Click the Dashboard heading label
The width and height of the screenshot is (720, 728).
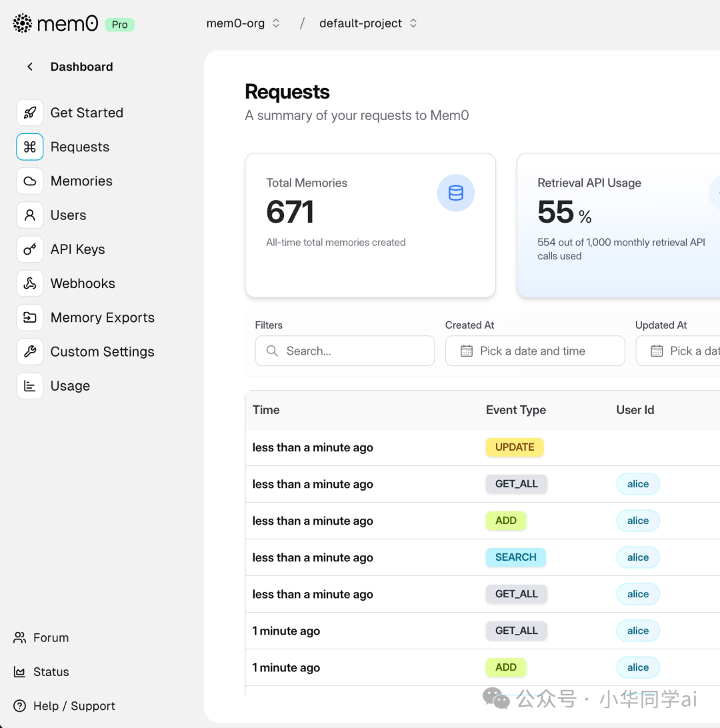click(82, 67)
